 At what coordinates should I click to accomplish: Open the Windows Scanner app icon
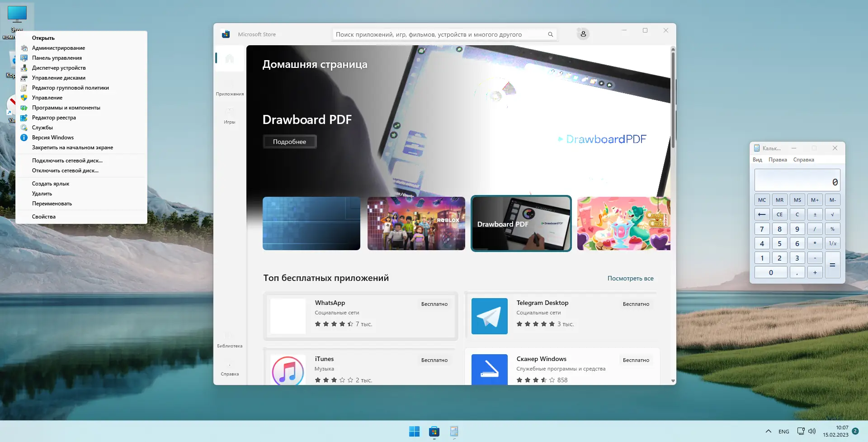click(489, 370)
